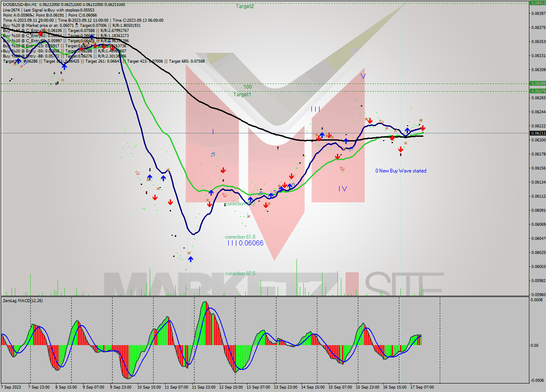Click the green Target1 label
This screenshot has width=546, height=392.
point(242,94)
